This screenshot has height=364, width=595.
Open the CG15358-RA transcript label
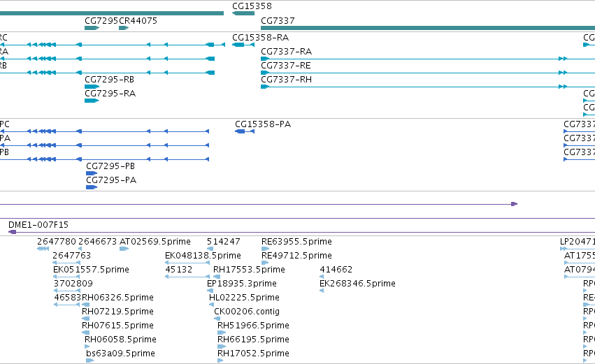point(260,38)
